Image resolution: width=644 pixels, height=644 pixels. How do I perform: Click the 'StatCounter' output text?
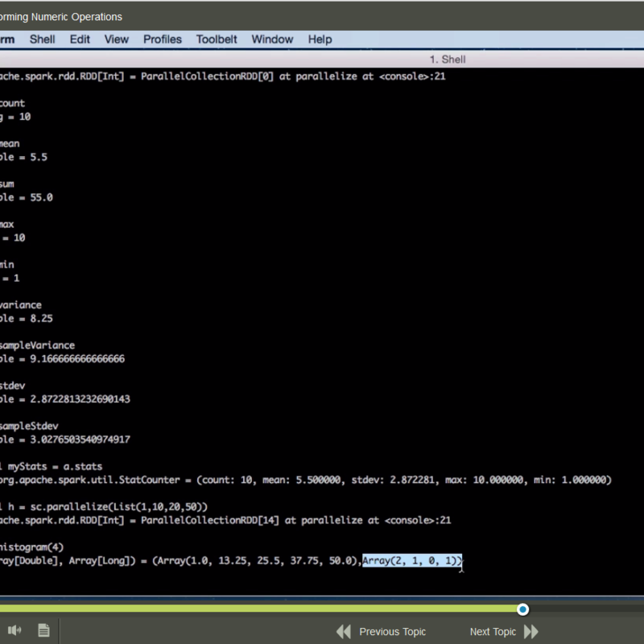click(x=150, y=480)
